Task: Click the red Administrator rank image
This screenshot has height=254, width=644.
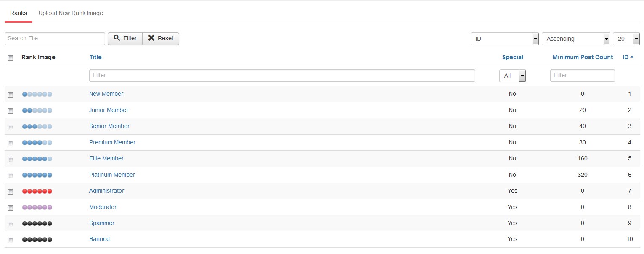Action: [x=37, y=191]
